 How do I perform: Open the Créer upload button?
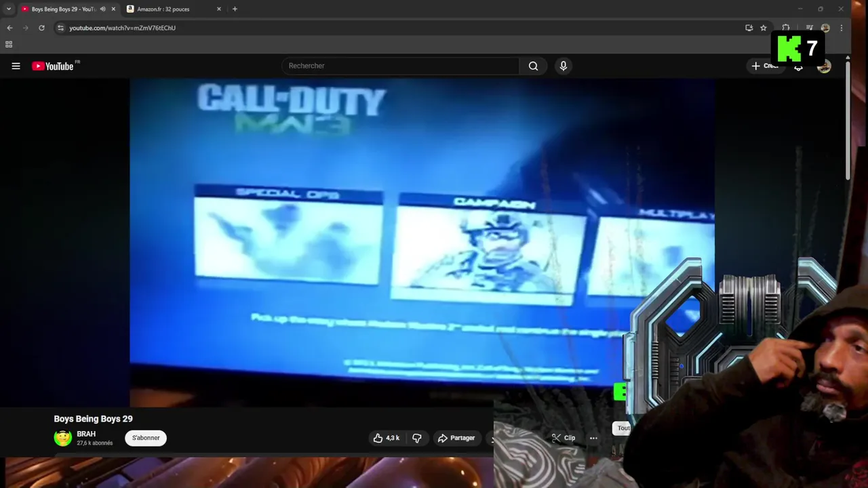point(765,66)
